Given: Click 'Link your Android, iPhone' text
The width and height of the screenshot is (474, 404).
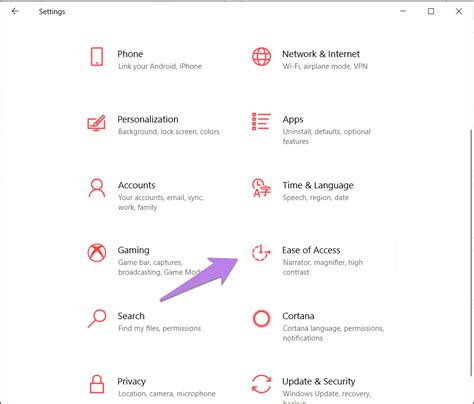Looking at the screenshot, I should [x=160, y=66].
